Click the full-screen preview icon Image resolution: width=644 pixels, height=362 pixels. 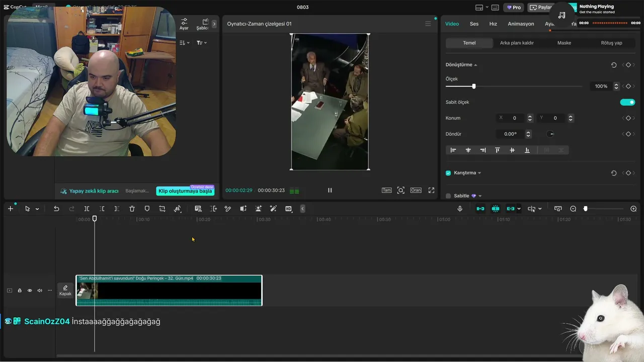tap(431, 190)
